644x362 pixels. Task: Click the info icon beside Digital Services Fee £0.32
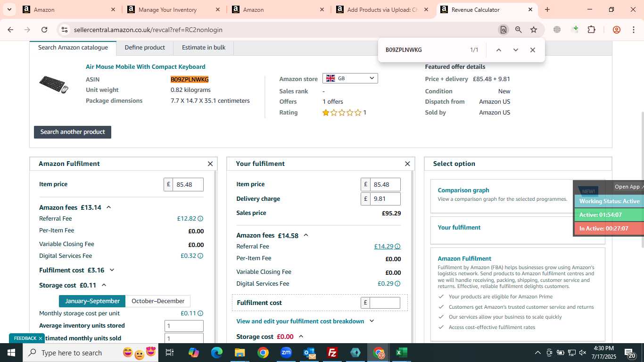[200, 256]
